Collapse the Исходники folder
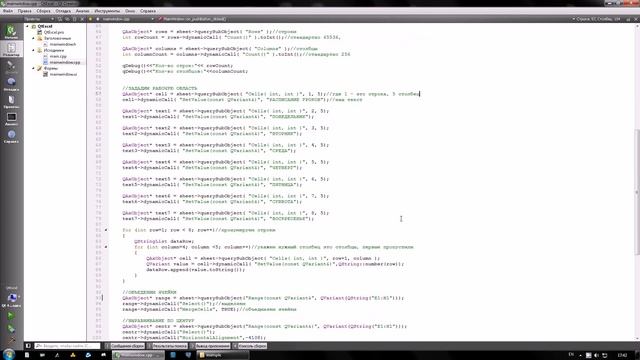Image resolution: width=640 pixels, height=360 pixels. point(33,50)
